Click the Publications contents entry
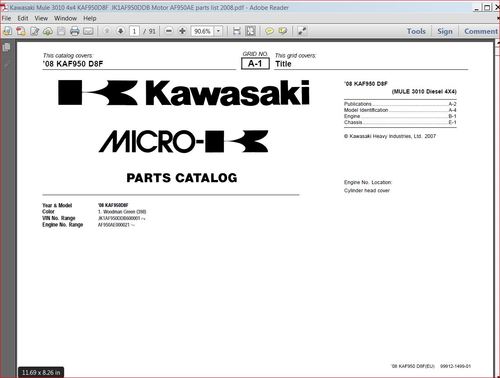The image size is (500, 378). [400, 104]
